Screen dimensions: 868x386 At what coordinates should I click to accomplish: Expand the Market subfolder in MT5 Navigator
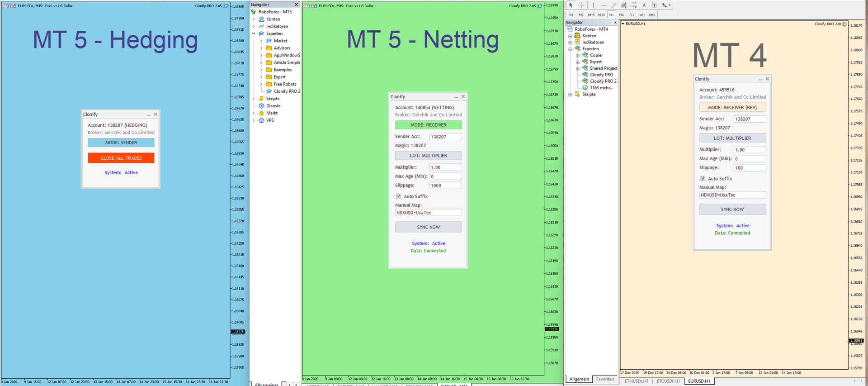click(261, 41)
